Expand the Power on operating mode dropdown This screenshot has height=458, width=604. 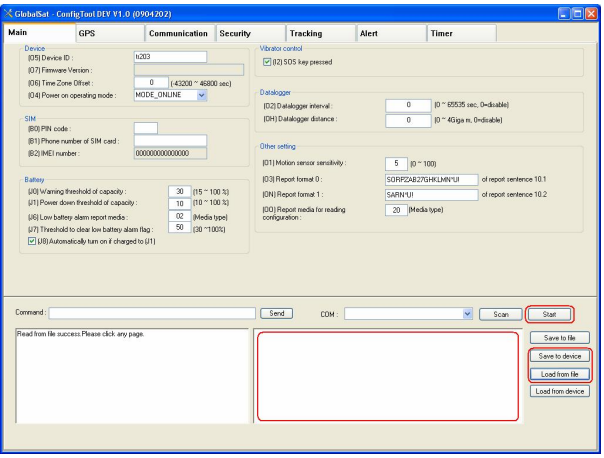pos(202,95)
